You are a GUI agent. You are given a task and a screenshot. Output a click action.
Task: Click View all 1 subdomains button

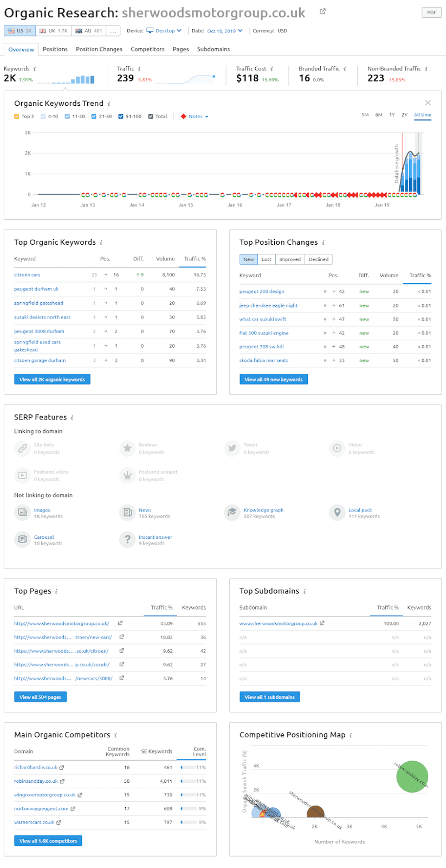(269, 697)
